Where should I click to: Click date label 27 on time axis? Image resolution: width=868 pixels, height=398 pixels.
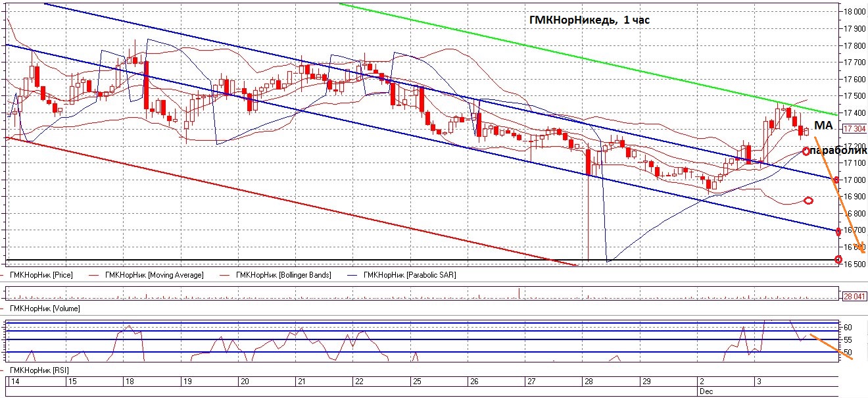tap(531, 382)
